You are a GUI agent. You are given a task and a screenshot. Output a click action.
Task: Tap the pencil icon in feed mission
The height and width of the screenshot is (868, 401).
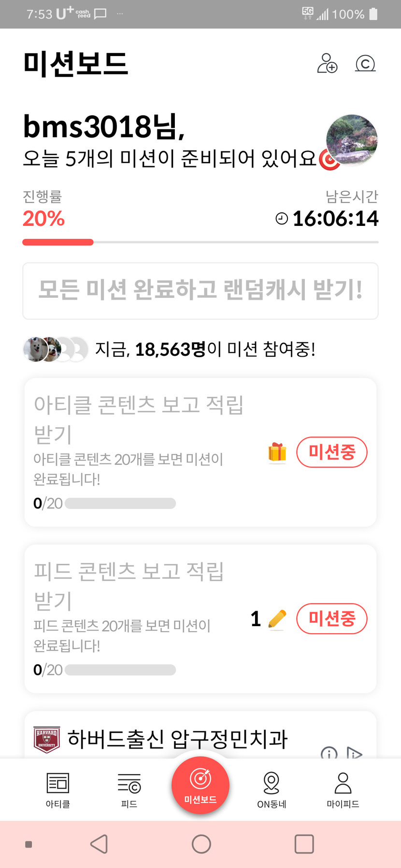pos(277,619)
